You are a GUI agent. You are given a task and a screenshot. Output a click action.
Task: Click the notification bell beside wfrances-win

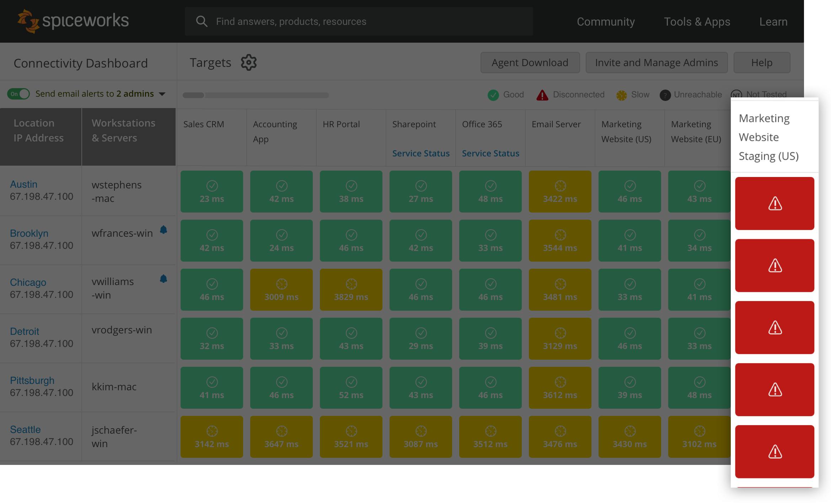[164, 230]
